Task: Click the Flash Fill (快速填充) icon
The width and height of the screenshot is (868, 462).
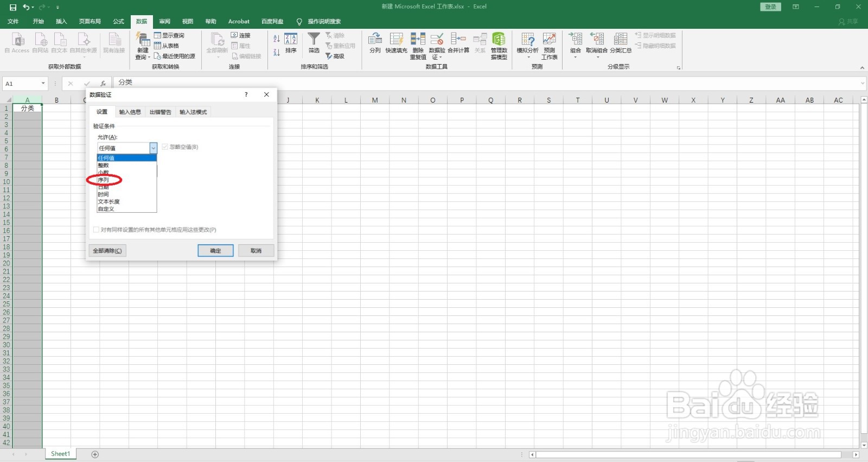Action: pyautogui.click(x=397, y=39)
